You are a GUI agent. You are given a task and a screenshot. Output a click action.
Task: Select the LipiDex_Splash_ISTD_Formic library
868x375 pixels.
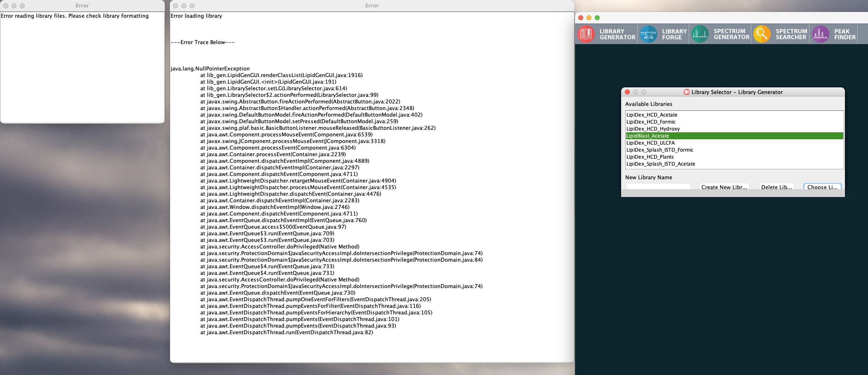[x=659, y=150]
